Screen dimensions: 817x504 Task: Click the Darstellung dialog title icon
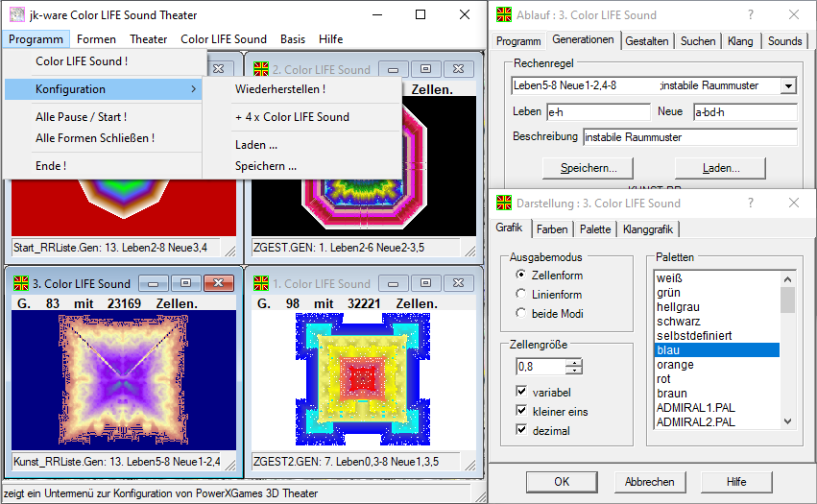[504, 203]
